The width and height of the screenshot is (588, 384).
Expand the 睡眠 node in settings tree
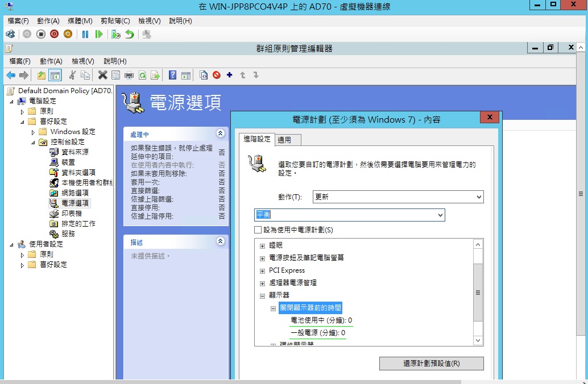pyautogui.click(x=262, y=246)
